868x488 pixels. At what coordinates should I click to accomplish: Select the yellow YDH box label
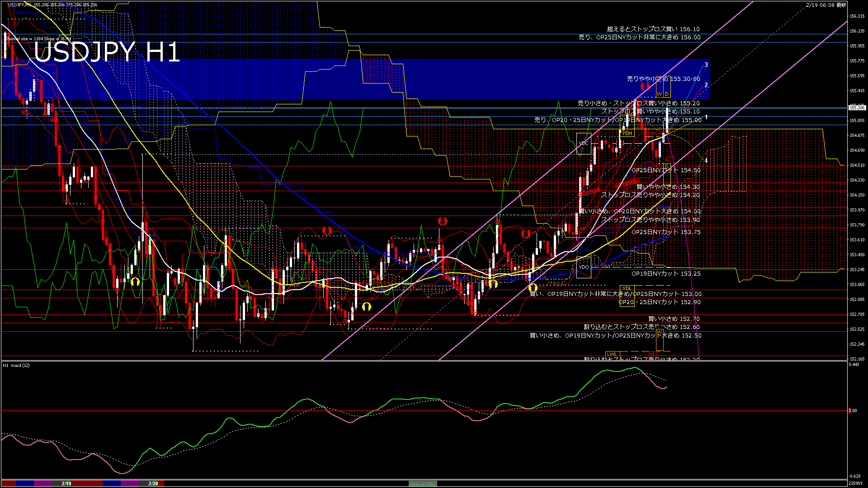click(627, 133)
